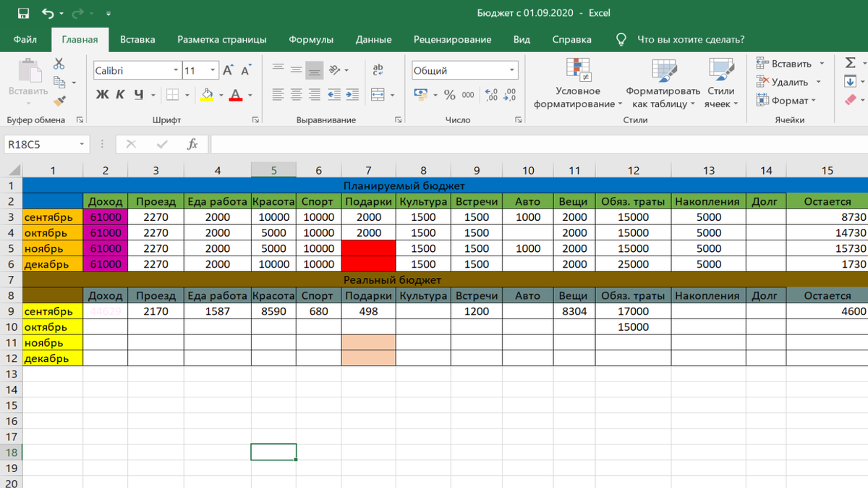Expand the Name Box dropdown arrow

82,144
